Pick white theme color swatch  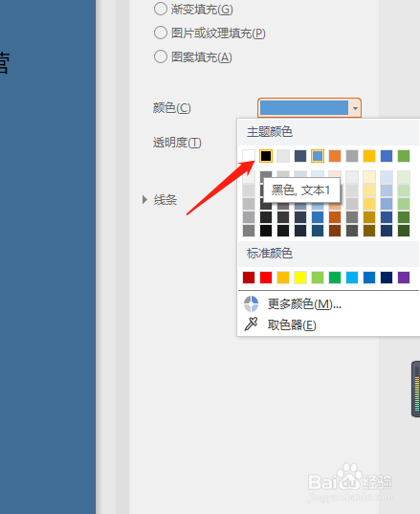click(x=249, y=156)
